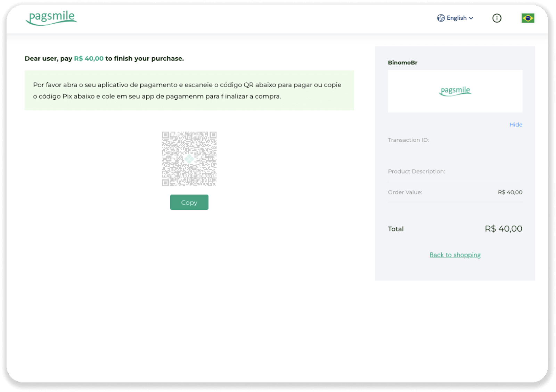Select the diamond icon inside the QR code
Screen dimensions: 556x392
(x=189, y=159)
